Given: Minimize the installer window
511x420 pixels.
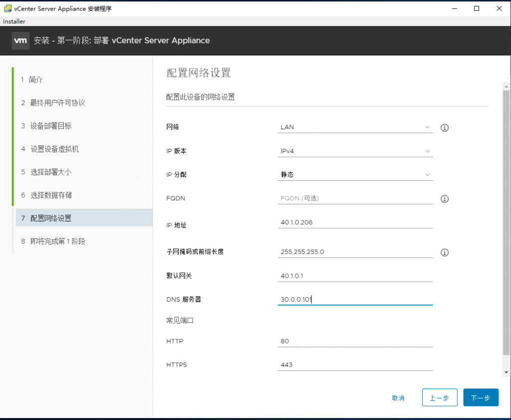Looking at the screenshot, I should pos(455,8).
